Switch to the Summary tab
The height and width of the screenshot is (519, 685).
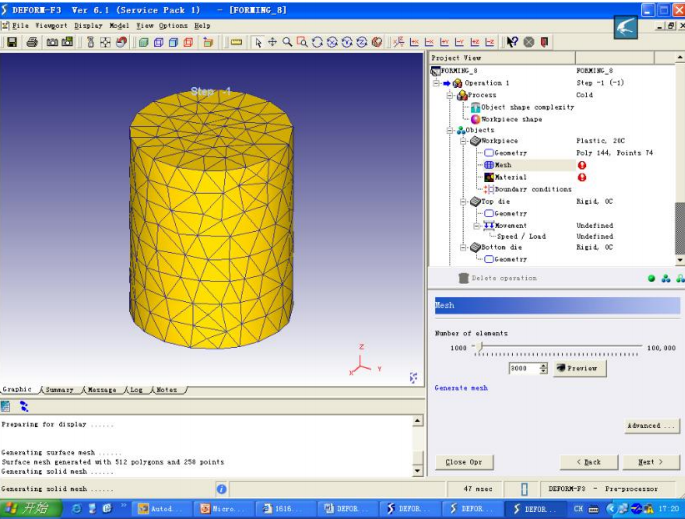pos(59,390)
